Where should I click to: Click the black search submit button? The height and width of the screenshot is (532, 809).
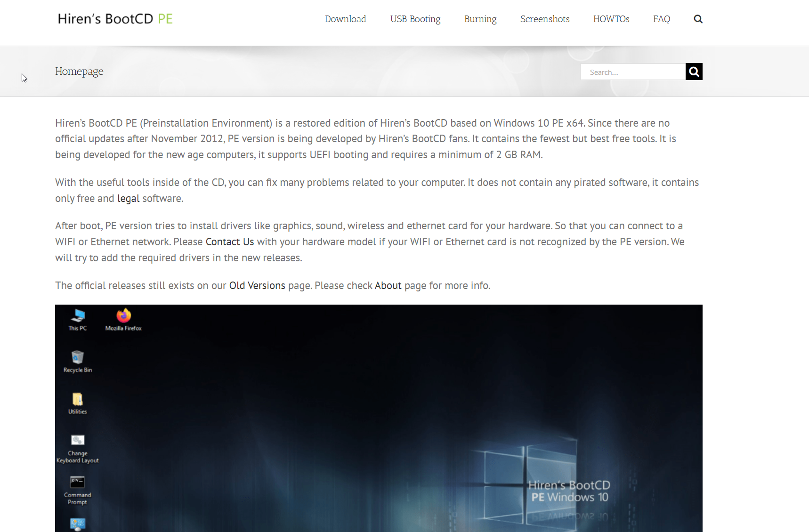tap(694, 72)
